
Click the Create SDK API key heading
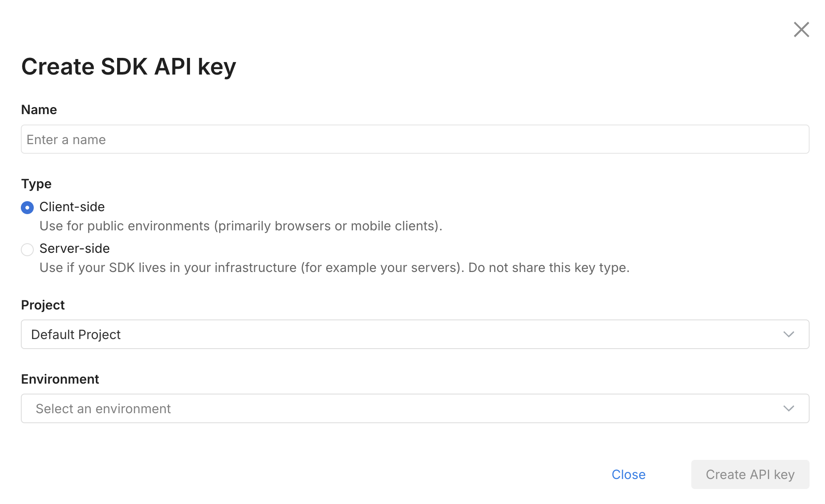pyautogui.click(x=128, y=67)
